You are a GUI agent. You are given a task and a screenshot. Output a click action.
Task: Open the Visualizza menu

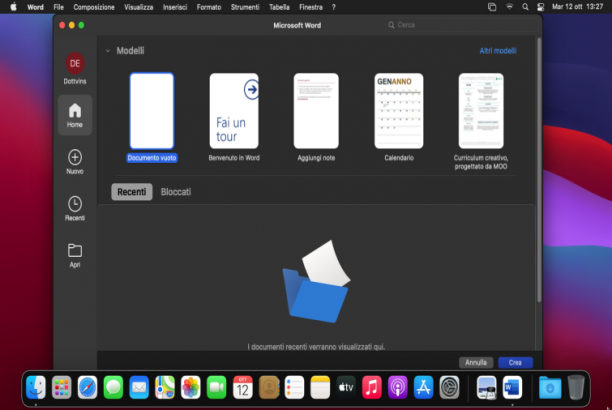(139, 7)
